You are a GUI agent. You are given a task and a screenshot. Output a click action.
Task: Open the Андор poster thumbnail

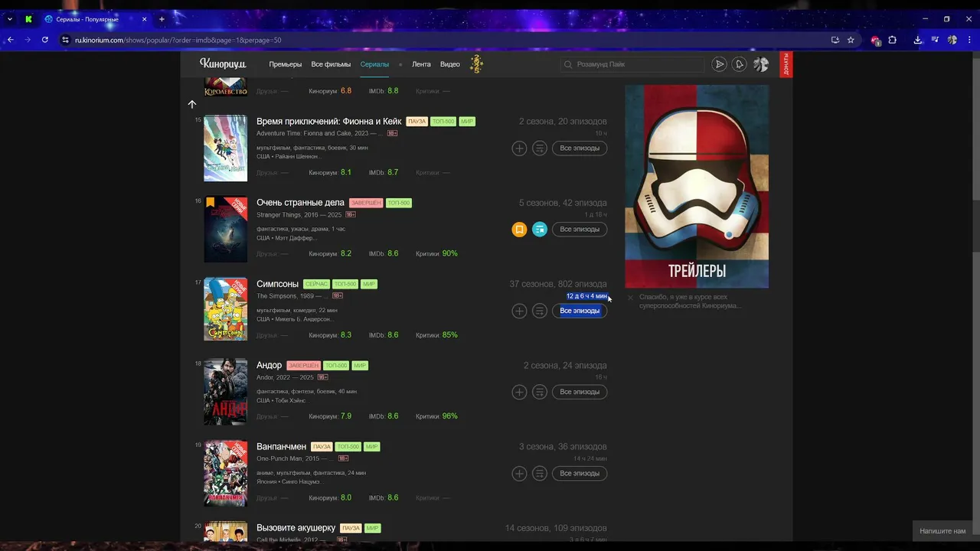225,392
